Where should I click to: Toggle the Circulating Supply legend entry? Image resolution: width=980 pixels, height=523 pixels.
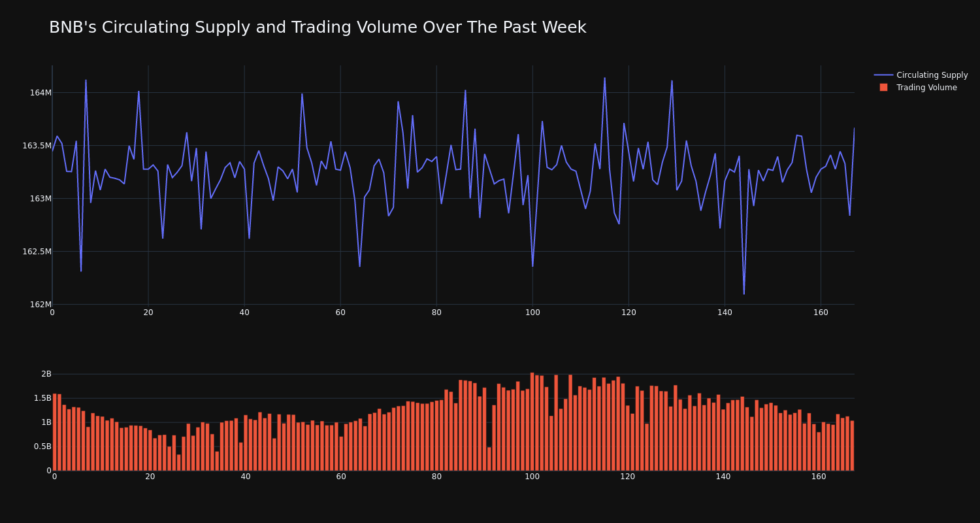pyautogui.click(x=921, y=75)
